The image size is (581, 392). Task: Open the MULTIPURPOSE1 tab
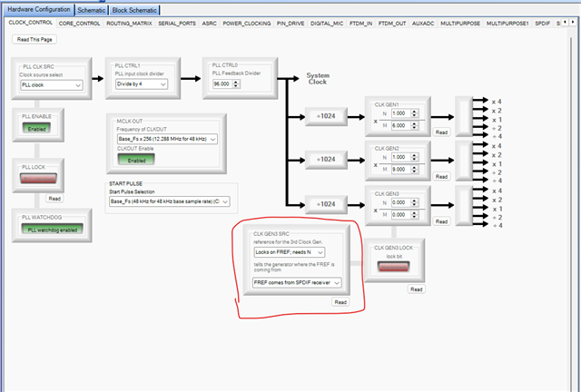507,24
